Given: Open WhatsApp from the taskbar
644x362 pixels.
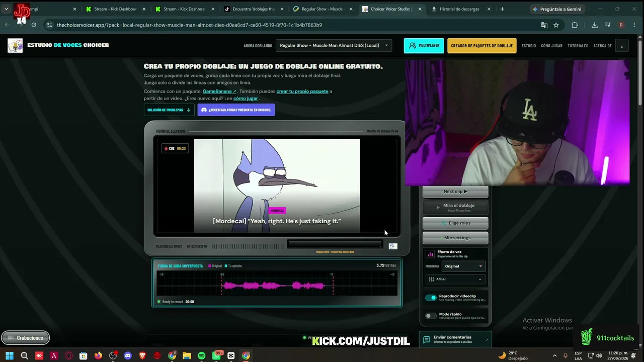Looking at the screenshot, I should (217, 356).
